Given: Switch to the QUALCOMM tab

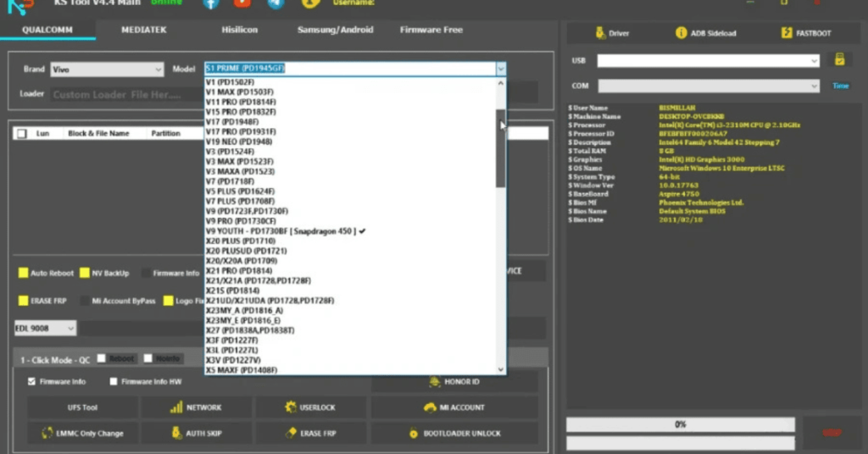Looking at the screenshot, I should click(47, 30).
